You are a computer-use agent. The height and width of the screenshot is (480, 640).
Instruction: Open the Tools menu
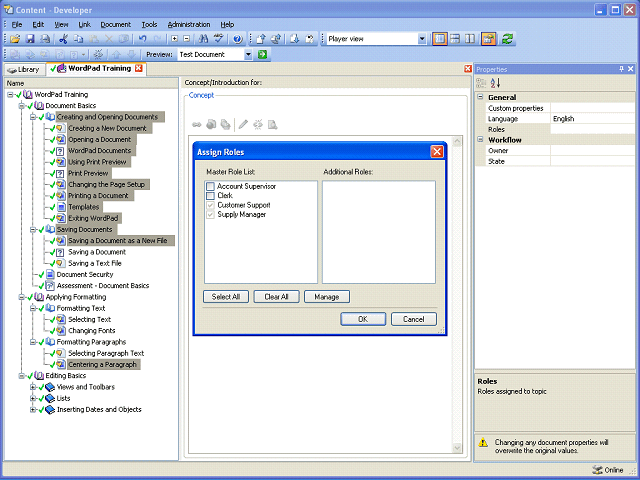149,24
